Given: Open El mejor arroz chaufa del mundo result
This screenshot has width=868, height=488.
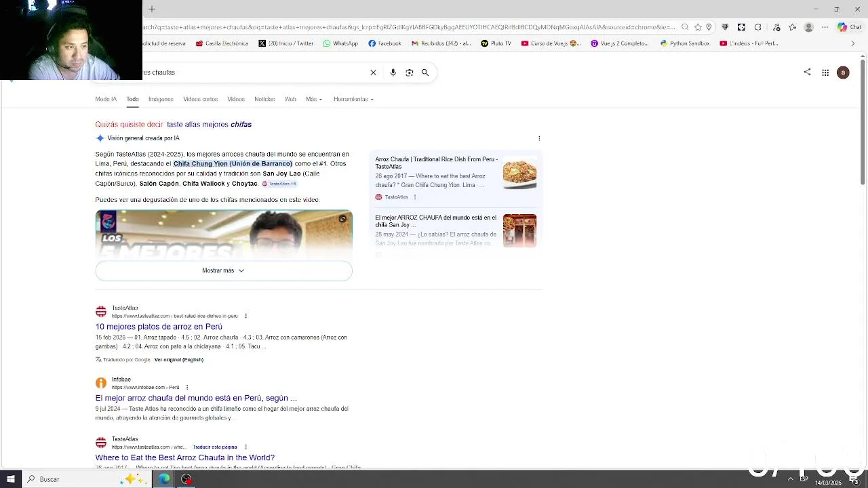Looking at the screenshot, I should pyautogui.click(x=196, y=398).
